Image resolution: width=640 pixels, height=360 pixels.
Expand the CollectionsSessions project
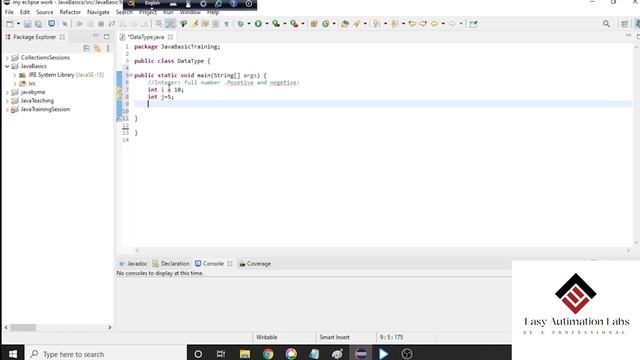tap(7, 58)
